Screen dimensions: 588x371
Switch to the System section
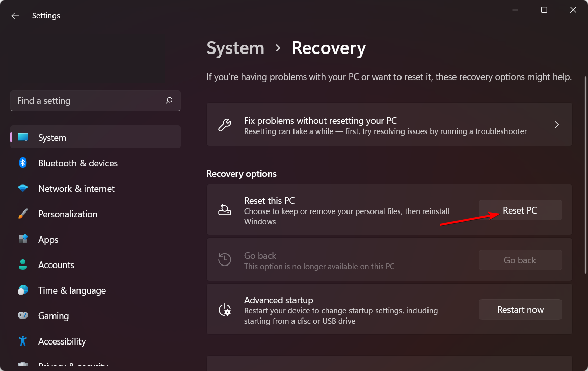click(x=52, y=137)
